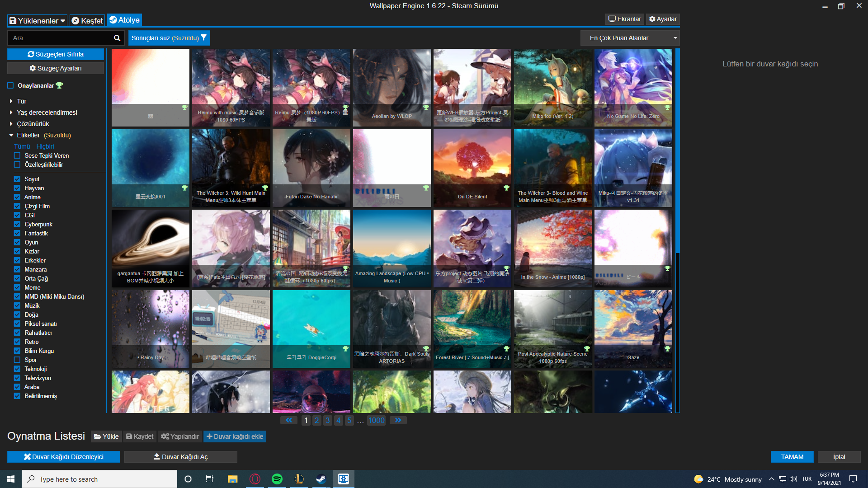
Task: Uncheck the Belirtilmemiş tag
Action: tap(17, 396)
